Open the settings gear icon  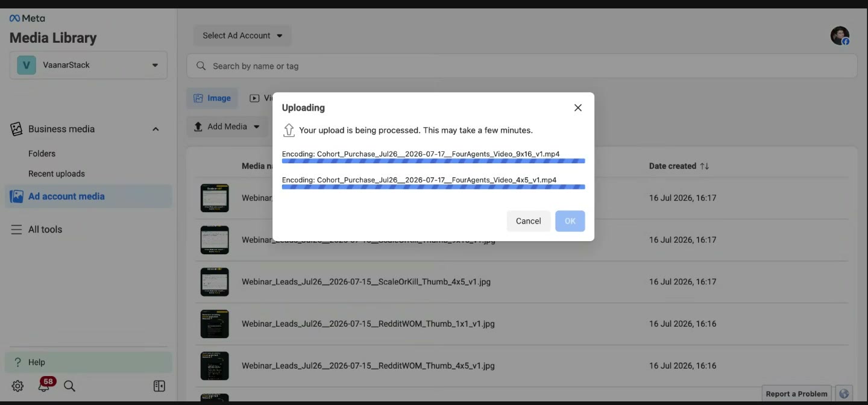pos(17,386)
